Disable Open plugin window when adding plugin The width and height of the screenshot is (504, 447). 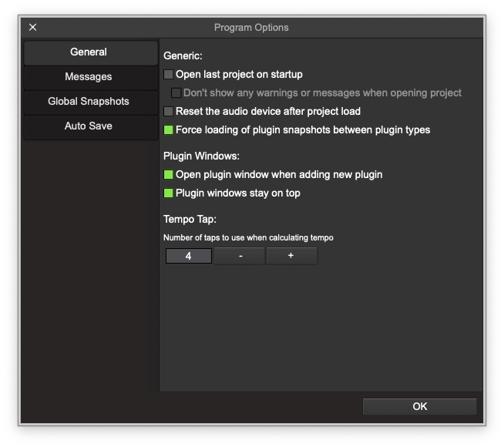click(x=169, y=175)
